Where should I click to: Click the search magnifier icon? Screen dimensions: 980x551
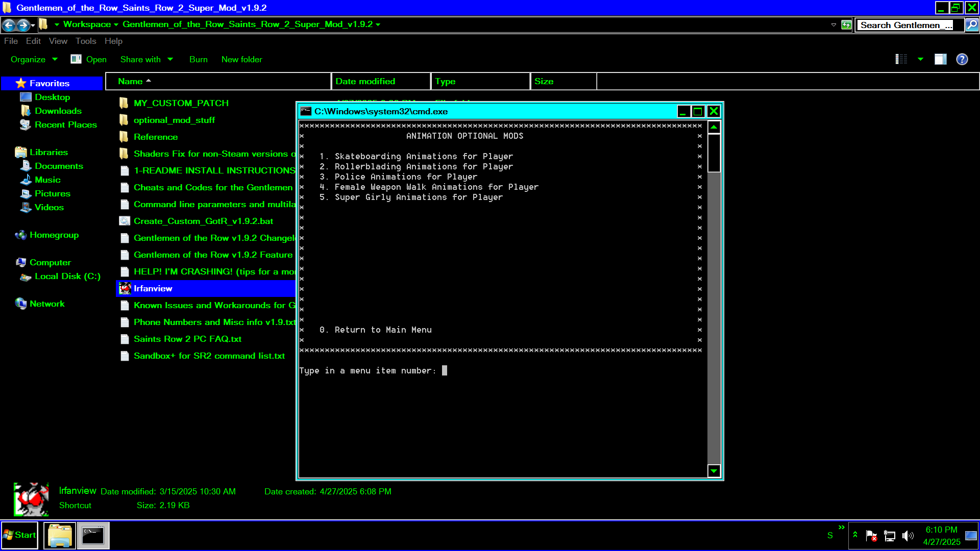[972, 24]
